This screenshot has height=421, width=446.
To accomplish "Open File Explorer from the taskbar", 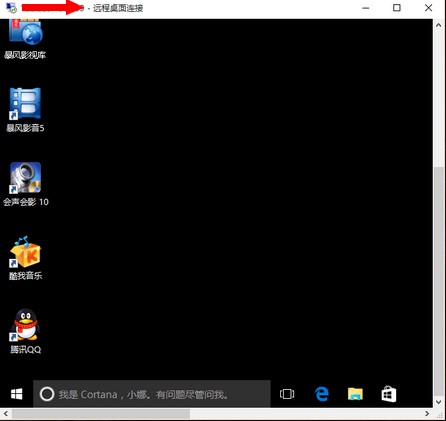I will pos(355,394).
